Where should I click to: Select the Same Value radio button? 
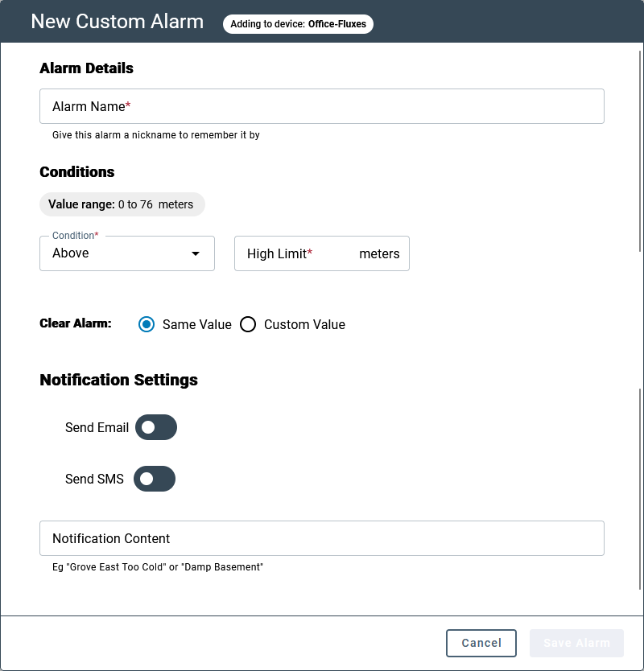click(x=147, y=324)
